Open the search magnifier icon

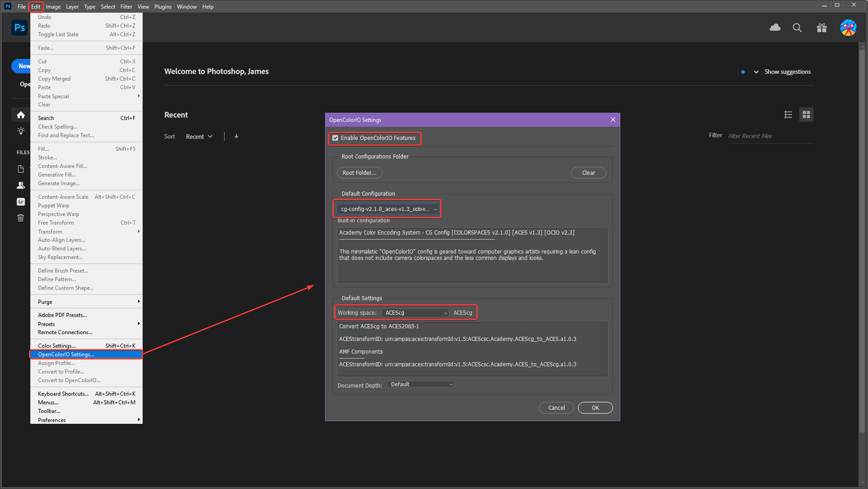point(797,28)
